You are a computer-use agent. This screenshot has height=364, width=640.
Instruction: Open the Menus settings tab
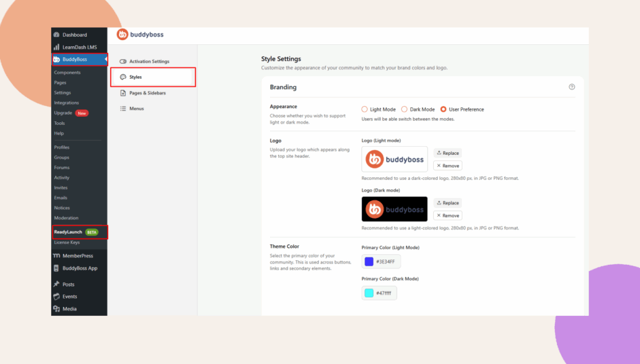coord(136,109)
